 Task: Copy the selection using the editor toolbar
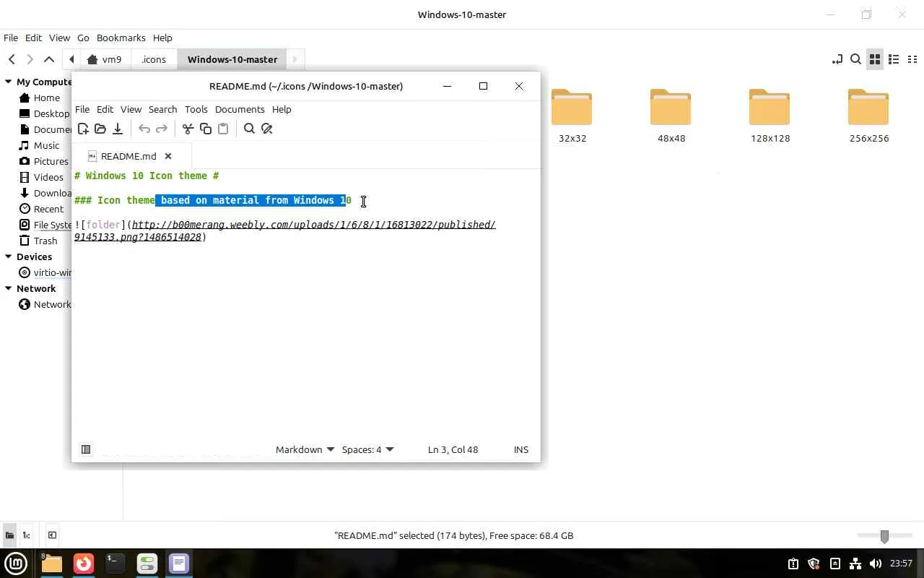pyautogui.click(x=206, y=129)
